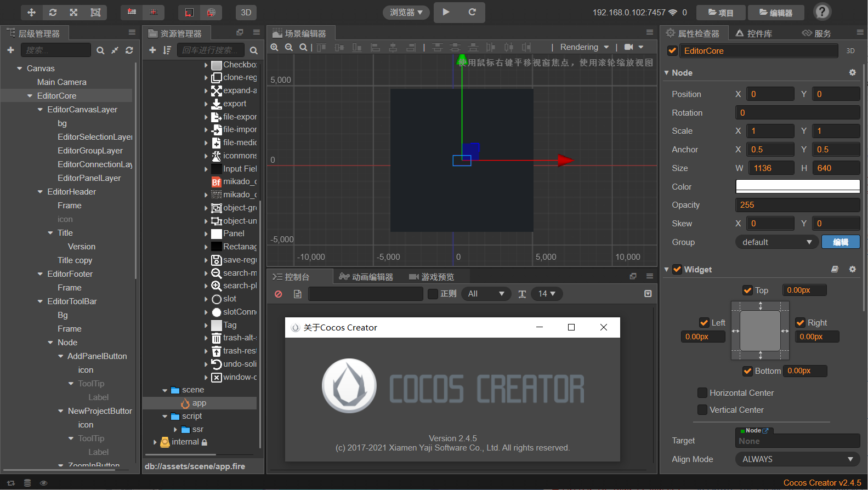Toggle EditorCore node active checkbox
This screenshot has width=868, height=490.
(x=672, y=51)
